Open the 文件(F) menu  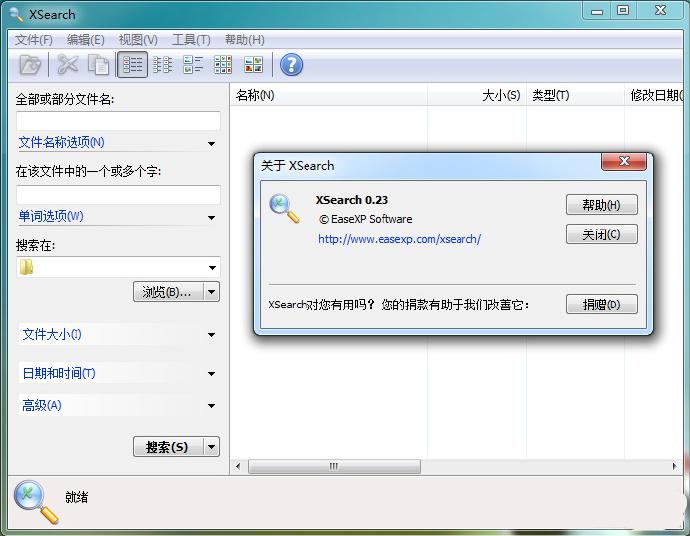click(33, 40)
